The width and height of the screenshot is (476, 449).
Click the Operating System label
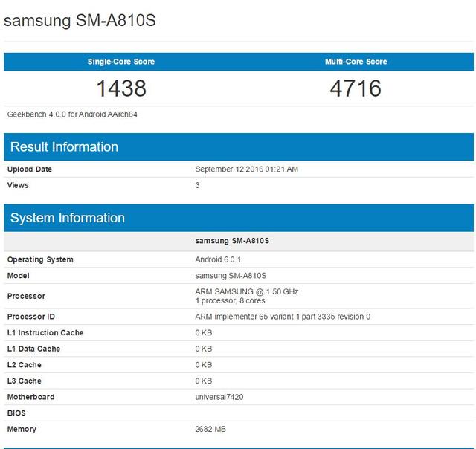tap(40, 259)
